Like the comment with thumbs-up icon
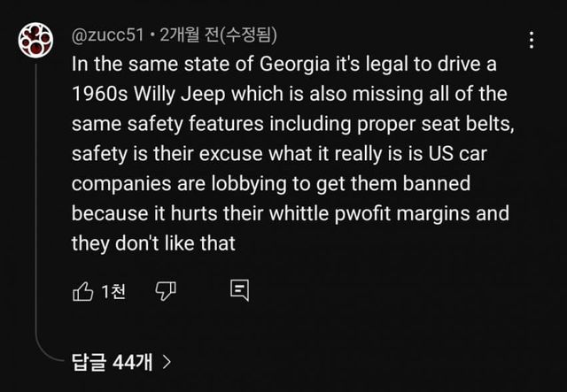Screen dimensions: 567x392 coord(81,289)
